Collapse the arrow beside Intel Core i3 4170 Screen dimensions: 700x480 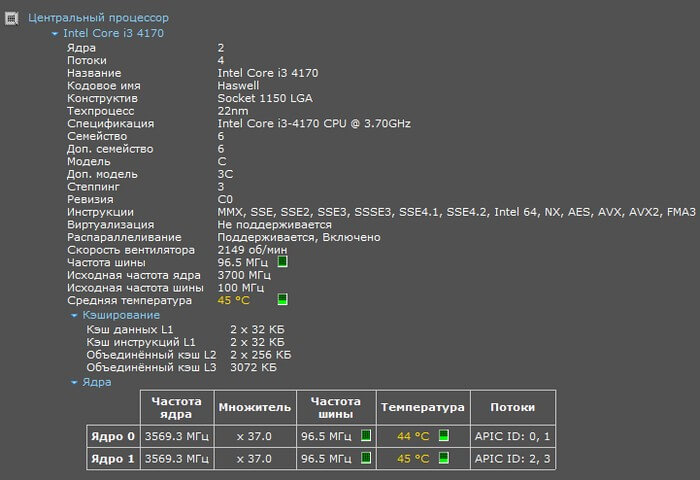click(x=55, y=33)
